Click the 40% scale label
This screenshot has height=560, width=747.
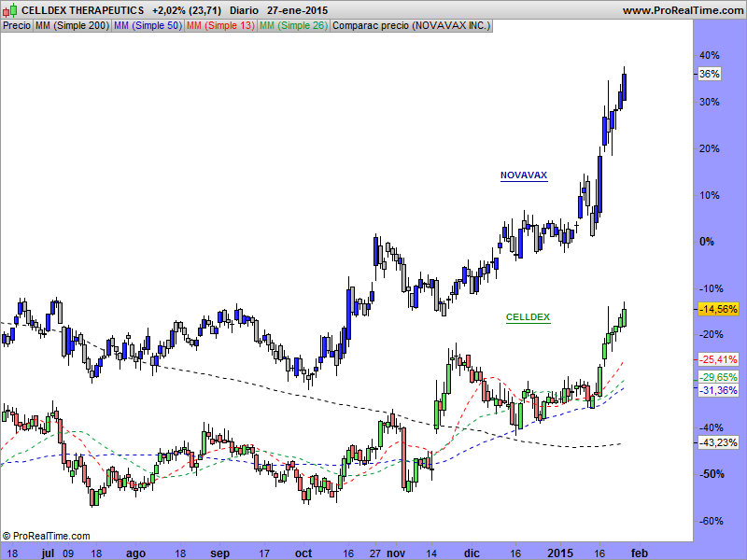click(710, 55)
